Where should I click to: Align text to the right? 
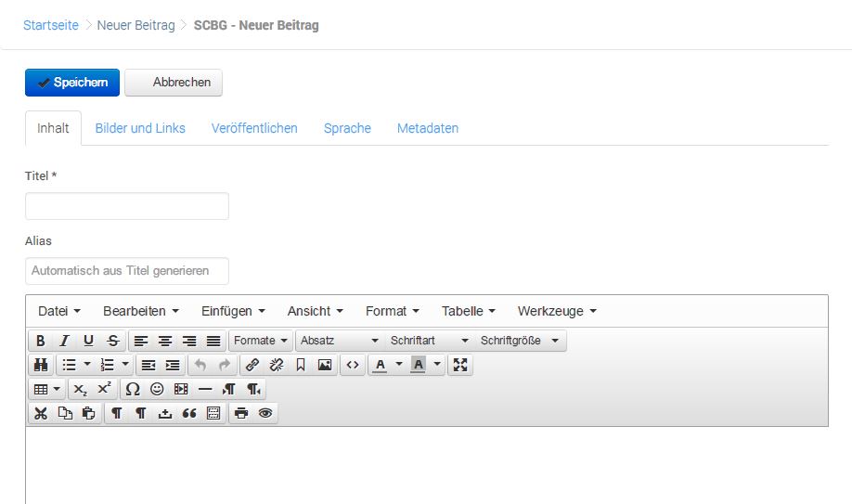(x=189, y=341)
